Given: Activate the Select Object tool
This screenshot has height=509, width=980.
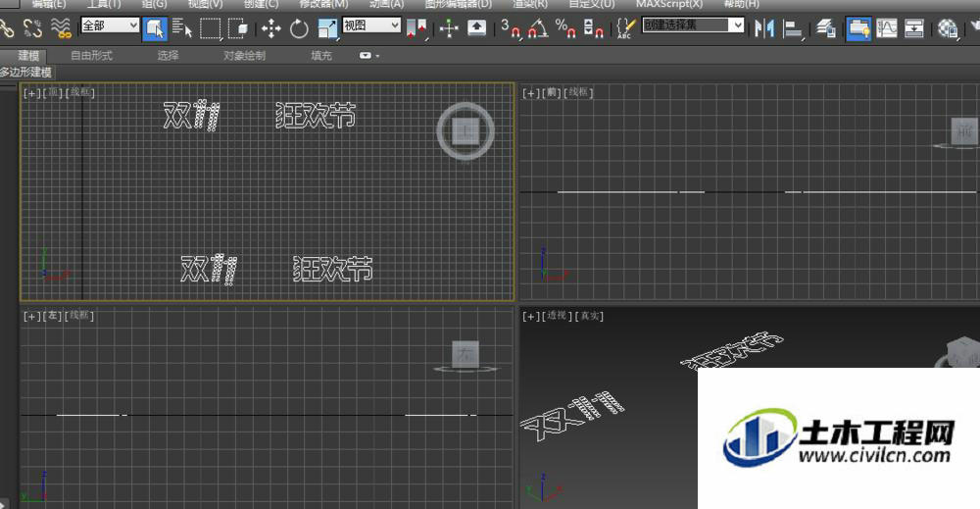Looking at the screenshot, I should (x=155, y=28).
